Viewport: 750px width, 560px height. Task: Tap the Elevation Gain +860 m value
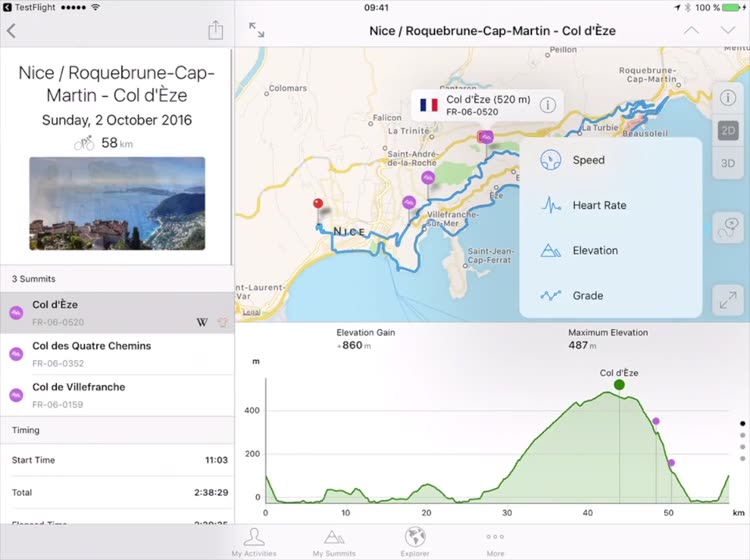coord(354,345)
